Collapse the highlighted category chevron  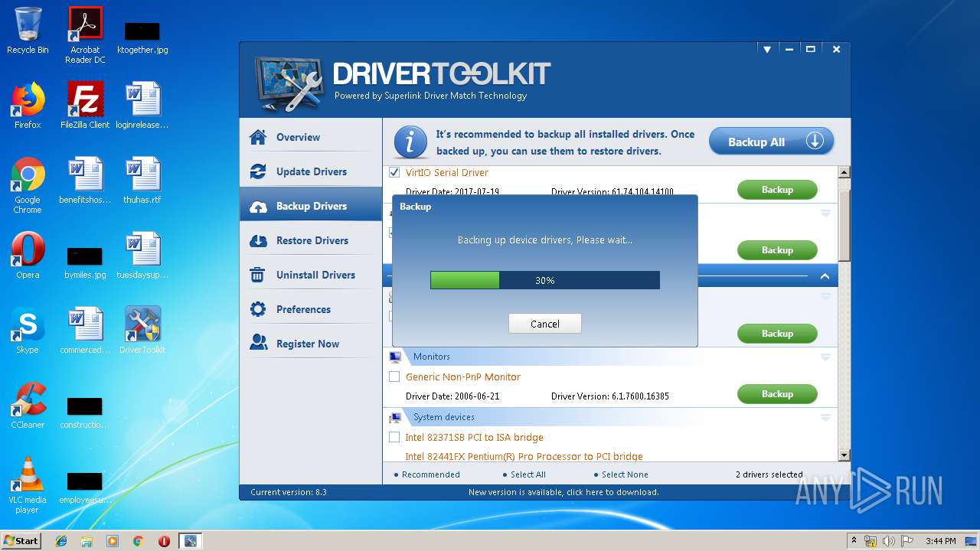point(825,276)
